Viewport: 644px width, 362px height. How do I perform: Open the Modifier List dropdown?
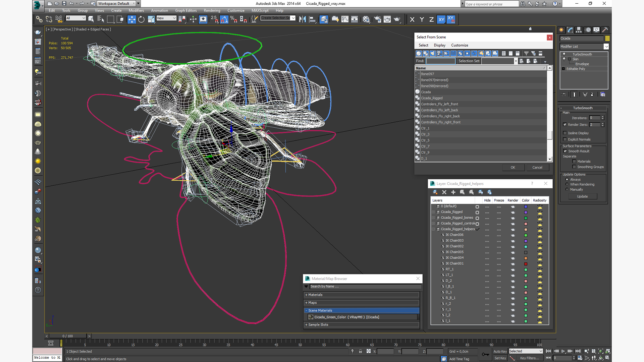pyautogui.click(x=584, y=47)
